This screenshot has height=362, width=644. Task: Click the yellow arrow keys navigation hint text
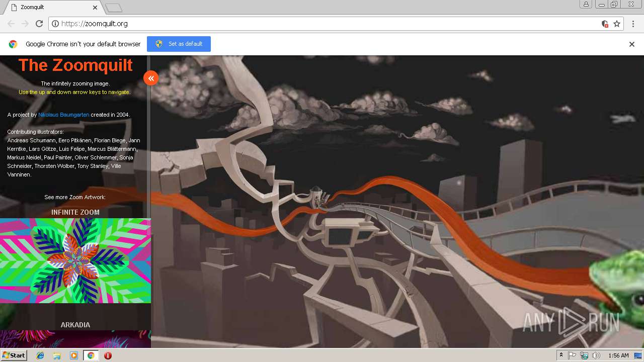(x=74, y=92)
